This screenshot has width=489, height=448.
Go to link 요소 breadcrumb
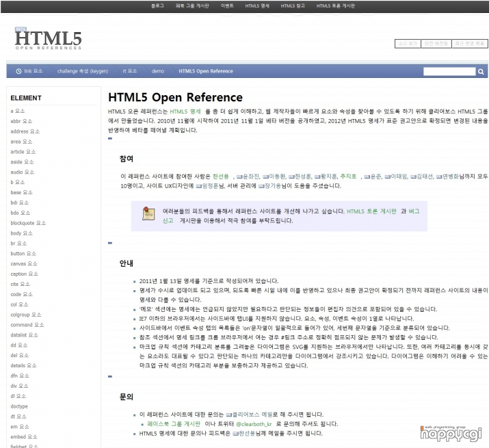click(34, 71)
